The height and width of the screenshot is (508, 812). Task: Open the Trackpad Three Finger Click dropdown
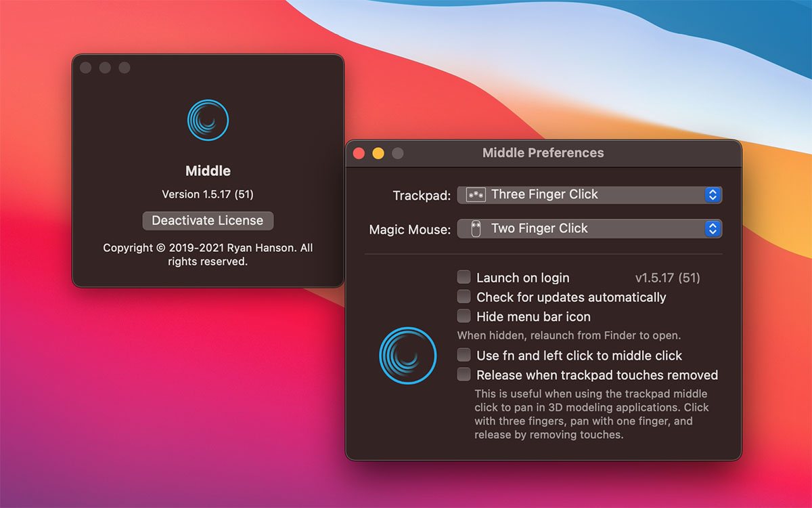point(589,194)
